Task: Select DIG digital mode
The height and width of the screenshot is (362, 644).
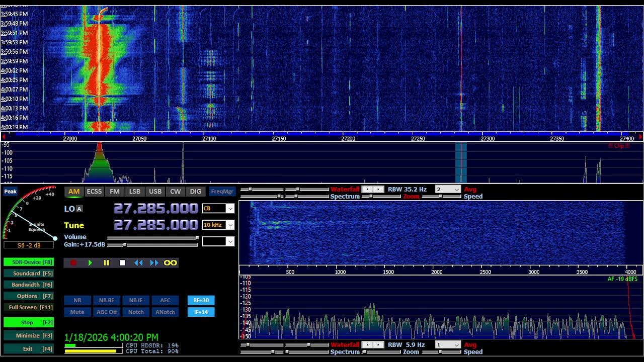Action: point(195,192)
